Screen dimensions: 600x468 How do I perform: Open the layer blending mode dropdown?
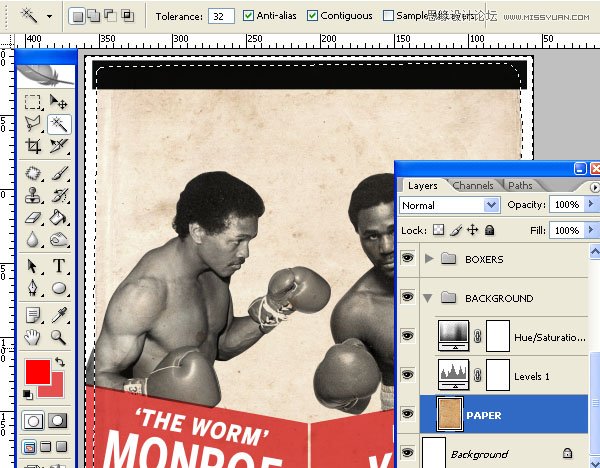coord(449,205)
